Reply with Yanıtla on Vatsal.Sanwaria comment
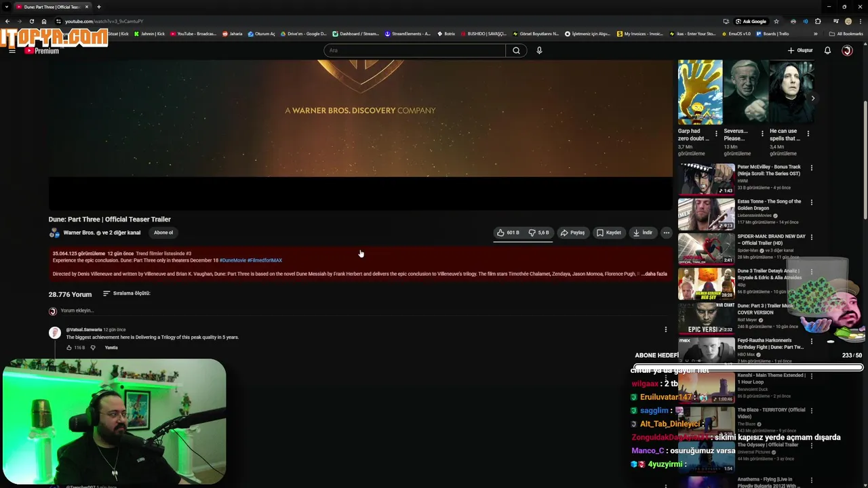868x488 pixels. (x=111, y=348)
